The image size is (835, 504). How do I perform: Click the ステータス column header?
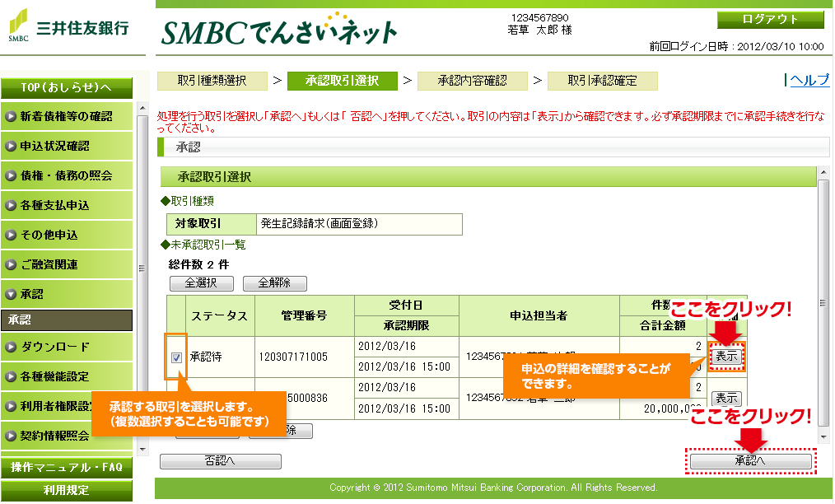[220, 316]
